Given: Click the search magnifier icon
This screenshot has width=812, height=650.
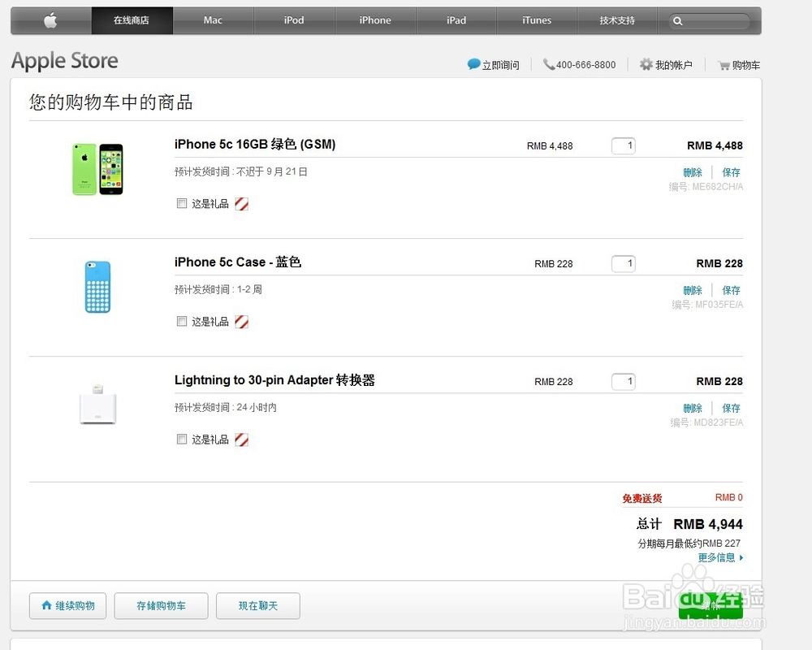Looking at the screenshot, I should pyautogui.click(x=678, y=21).
